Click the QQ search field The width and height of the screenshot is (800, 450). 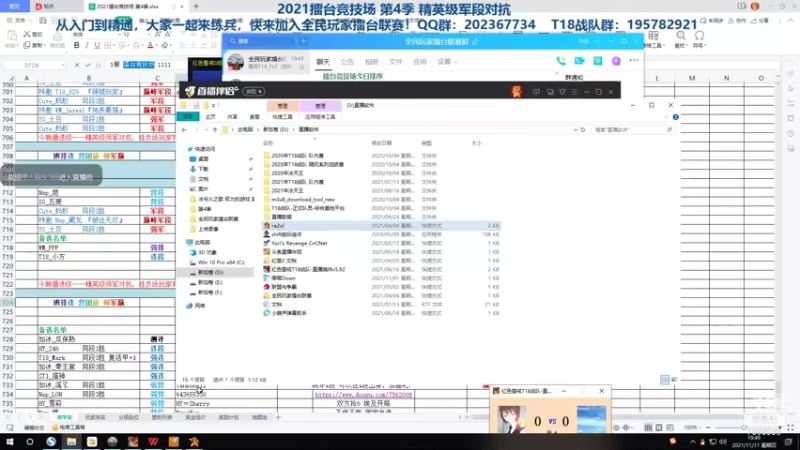[261, 41]
